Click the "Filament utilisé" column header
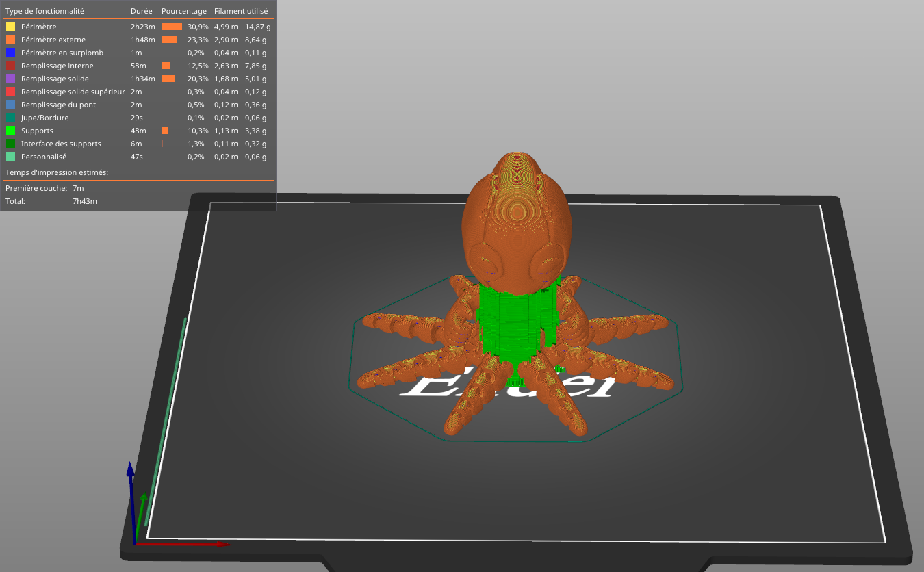This screenshot has width=924, height=572. (241, 11)
